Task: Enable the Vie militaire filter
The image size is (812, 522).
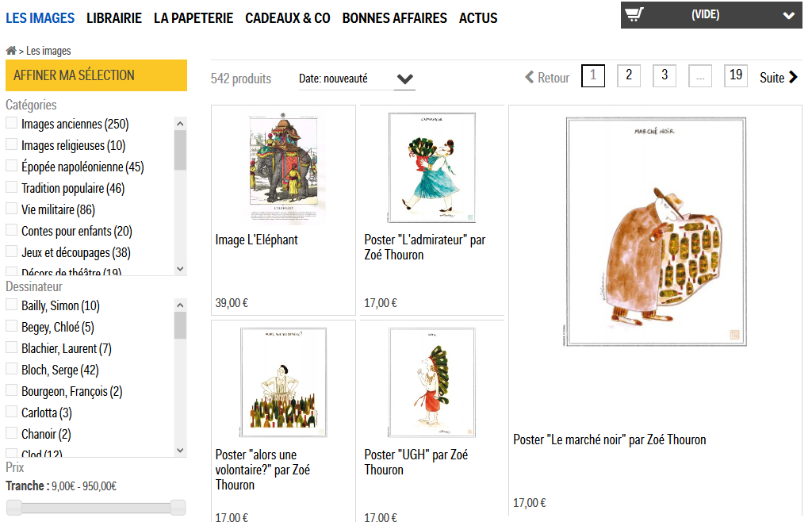Action: (x=12, y=209)
